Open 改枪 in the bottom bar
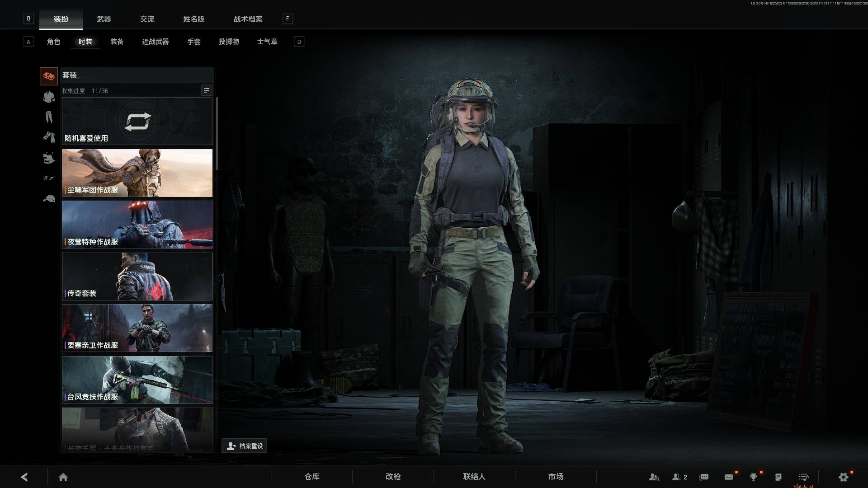The height and width of the screenshot is (488, 868). click(393, 477)
